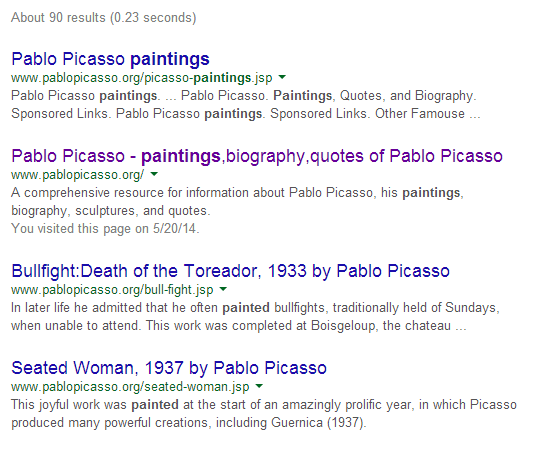Viewport: 534px width, 452px height.
Task: Open Bullfight: Death of the Toreador result
Action: (230, 271)
